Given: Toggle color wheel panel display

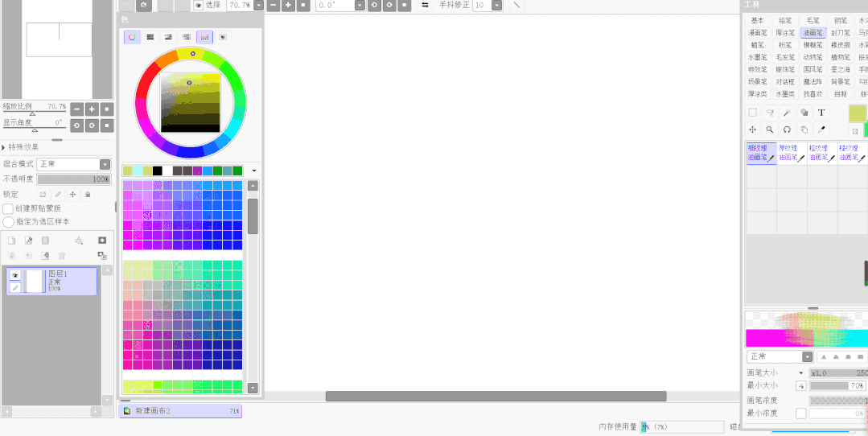Looking at the screenshot, I should click(x=132, y=37).
